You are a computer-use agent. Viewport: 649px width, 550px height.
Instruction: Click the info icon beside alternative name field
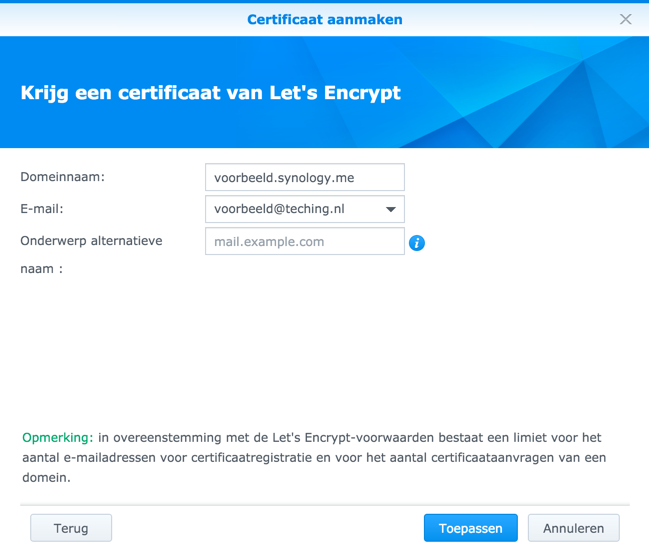[417, 243]
